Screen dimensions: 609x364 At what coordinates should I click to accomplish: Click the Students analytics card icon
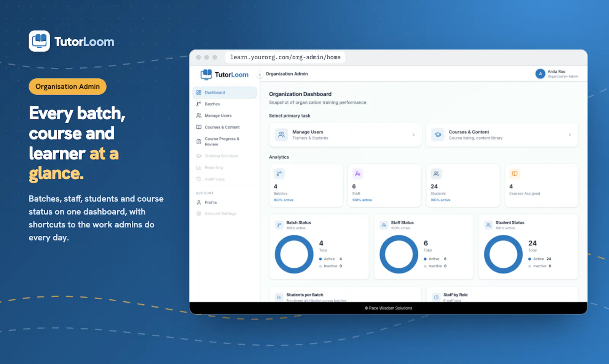click(436, 174)
